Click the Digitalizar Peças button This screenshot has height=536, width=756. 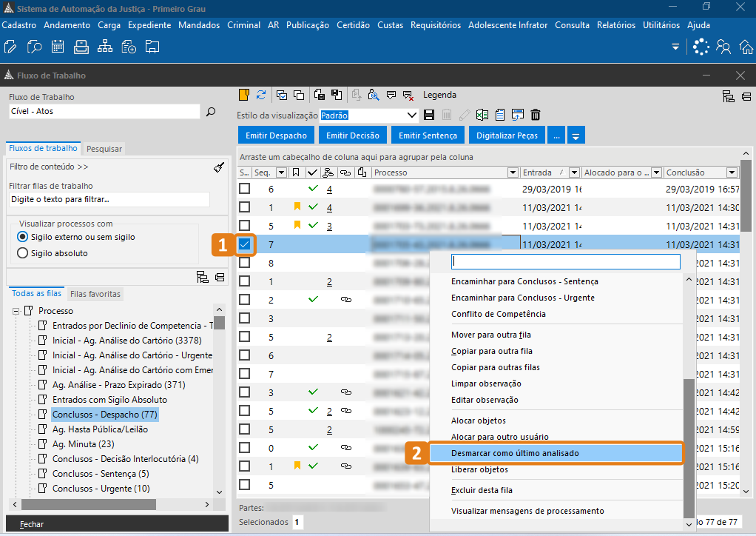507,135
